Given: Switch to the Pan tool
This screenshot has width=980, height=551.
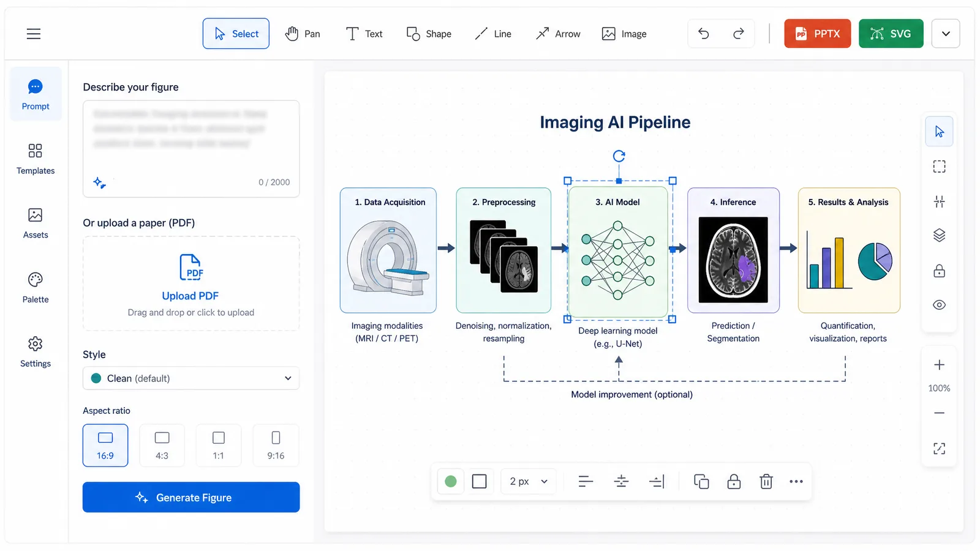Looking at the screenshot, I should point(303,34).
